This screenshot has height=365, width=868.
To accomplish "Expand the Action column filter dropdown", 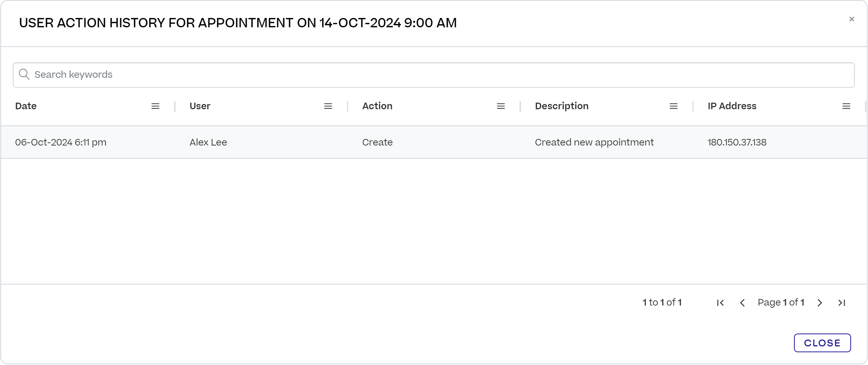I will pos(500,106).
